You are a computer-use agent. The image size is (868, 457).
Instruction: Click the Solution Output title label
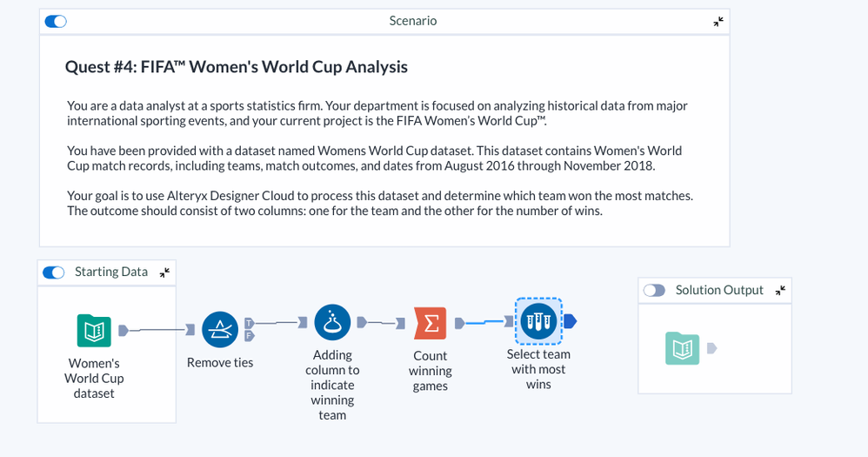719,290
